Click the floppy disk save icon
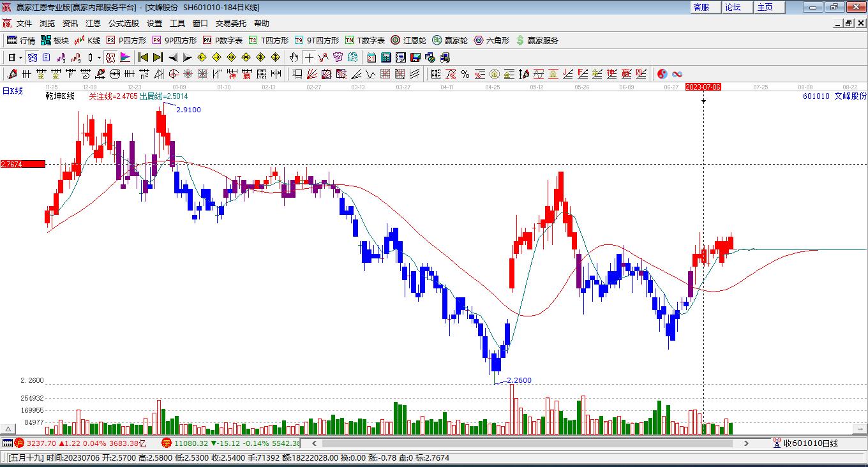This screenshot has width=868, height=467. pos(415,57)
